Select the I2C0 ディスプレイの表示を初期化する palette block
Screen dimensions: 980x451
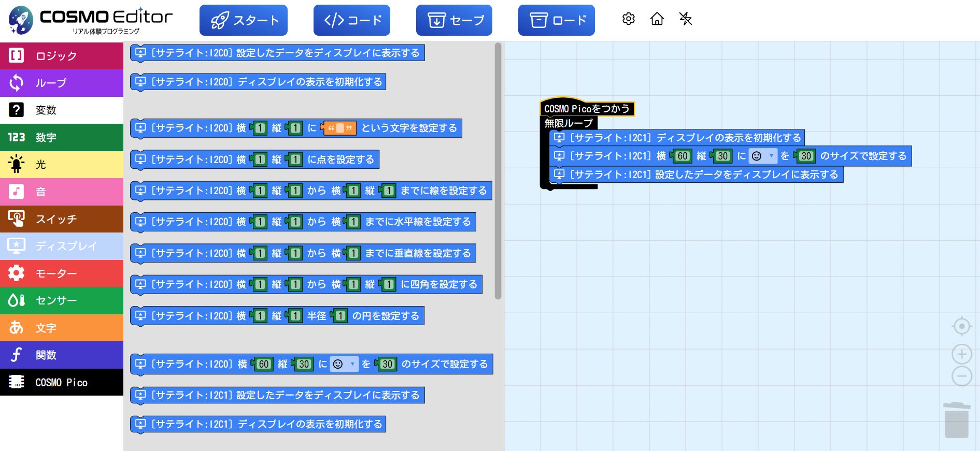pos(258,82)
